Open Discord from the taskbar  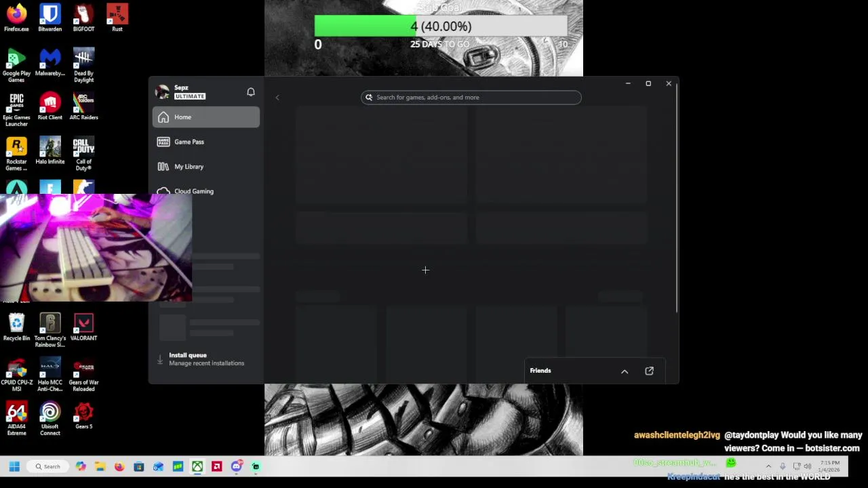236,467
